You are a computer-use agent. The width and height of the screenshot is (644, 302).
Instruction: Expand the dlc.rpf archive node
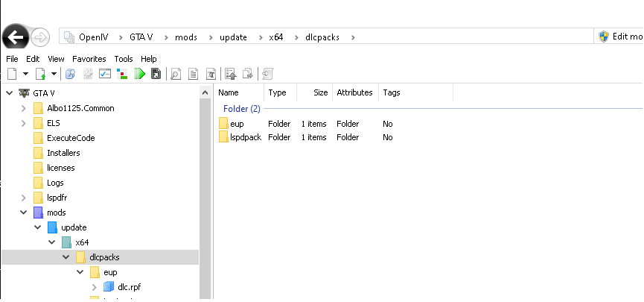(94, 287)
